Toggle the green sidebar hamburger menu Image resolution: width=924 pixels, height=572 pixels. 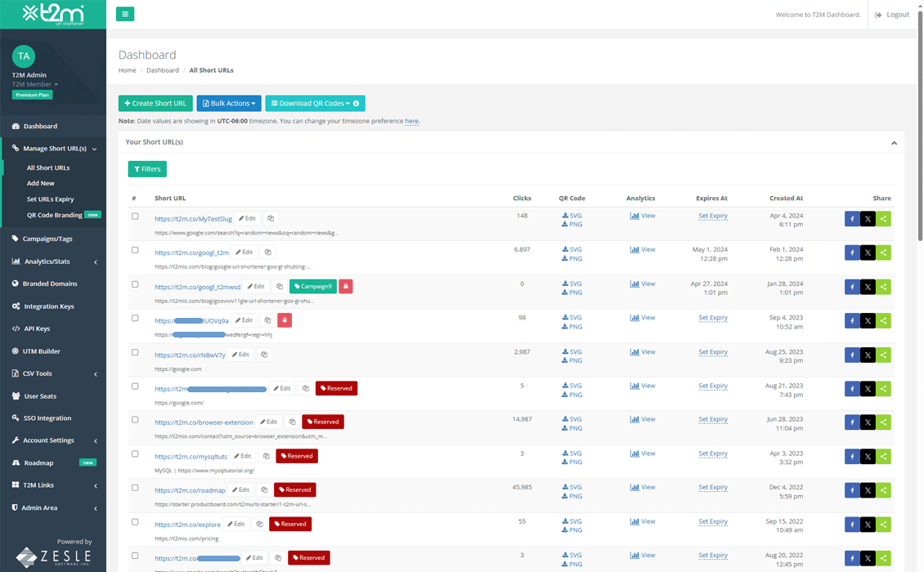coord(124,14)
